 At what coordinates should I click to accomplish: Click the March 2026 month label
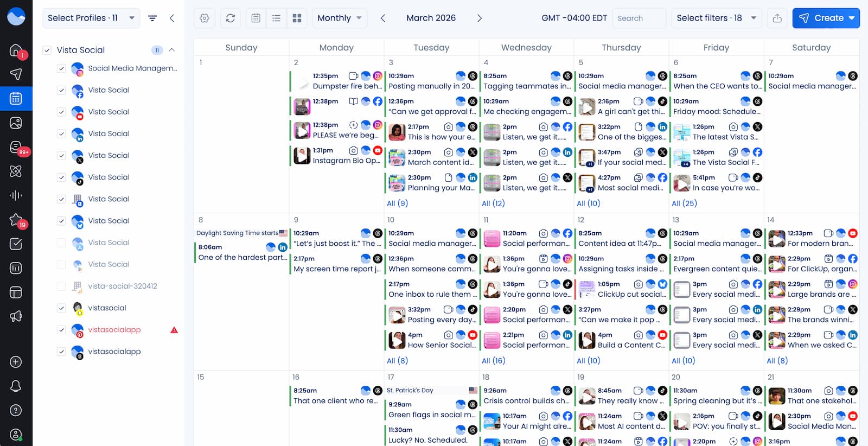point(431,18)
